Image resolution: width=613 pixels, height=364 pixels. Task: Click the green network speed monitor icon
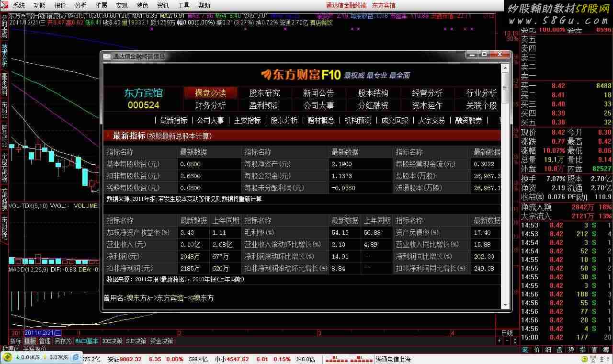(8, 357)
